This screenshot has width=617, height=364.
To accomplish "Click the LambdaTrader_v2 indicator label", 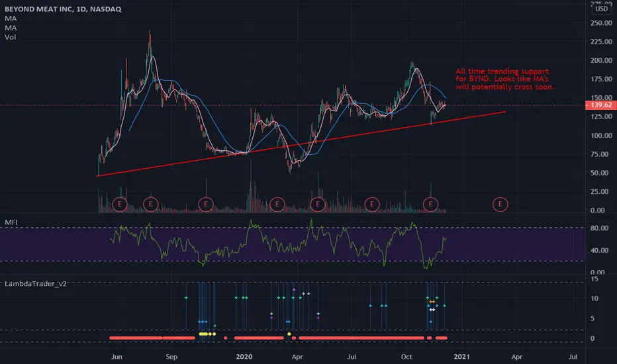I will (36, 284).
